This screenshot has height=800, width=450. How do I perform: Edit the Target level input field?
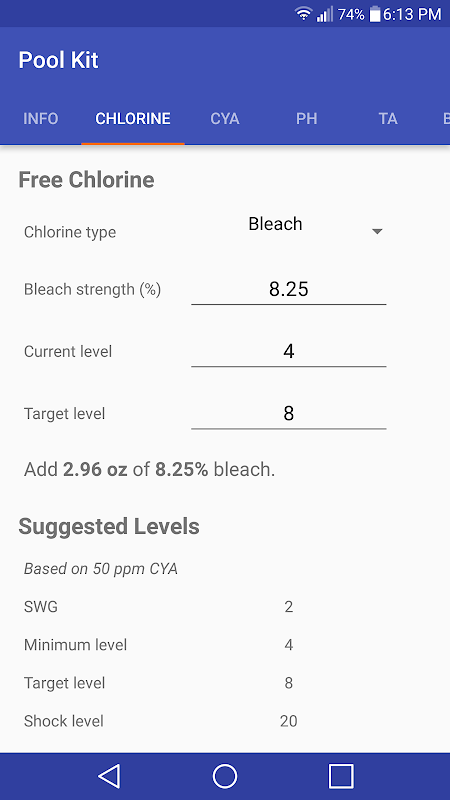coord(289,414)
